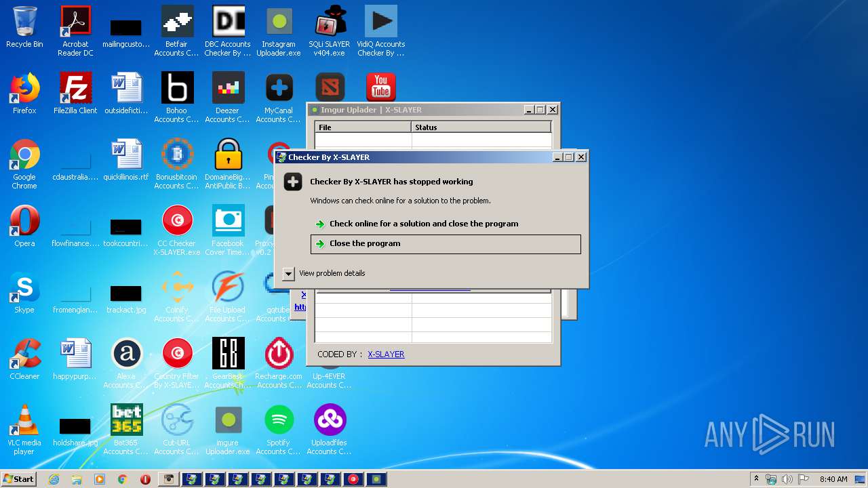The width and height of the screenshot is (868, 488).
Task: Select the YouTube desktop icon
Action: (x=380, y=87)
